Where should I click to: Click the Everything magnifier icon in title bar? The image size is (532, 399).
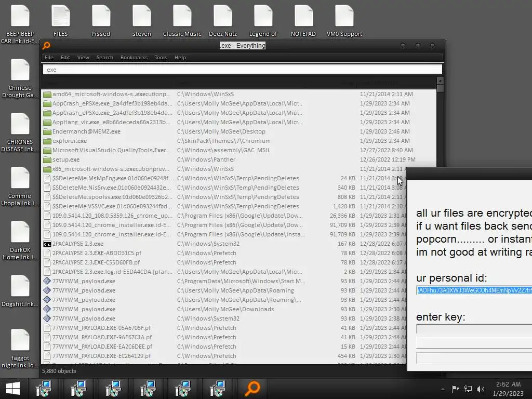coord(46,46)
